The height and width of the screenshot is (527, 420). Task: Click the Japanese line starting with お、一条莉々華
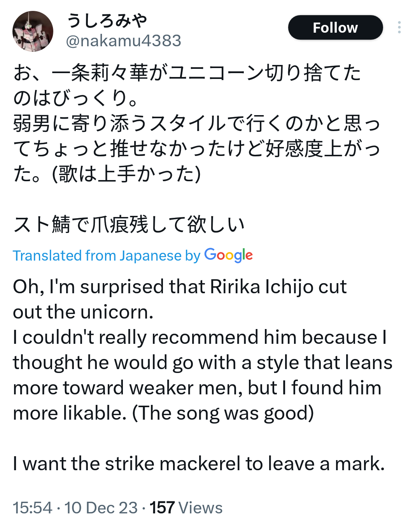coord(187,73)
